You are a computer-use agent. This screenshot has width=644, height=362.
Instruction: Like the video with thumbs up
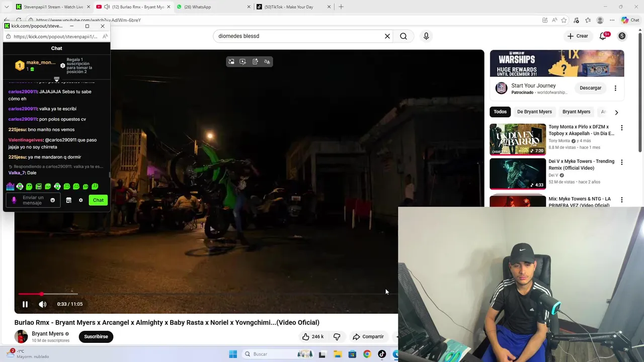click(313, 337)
